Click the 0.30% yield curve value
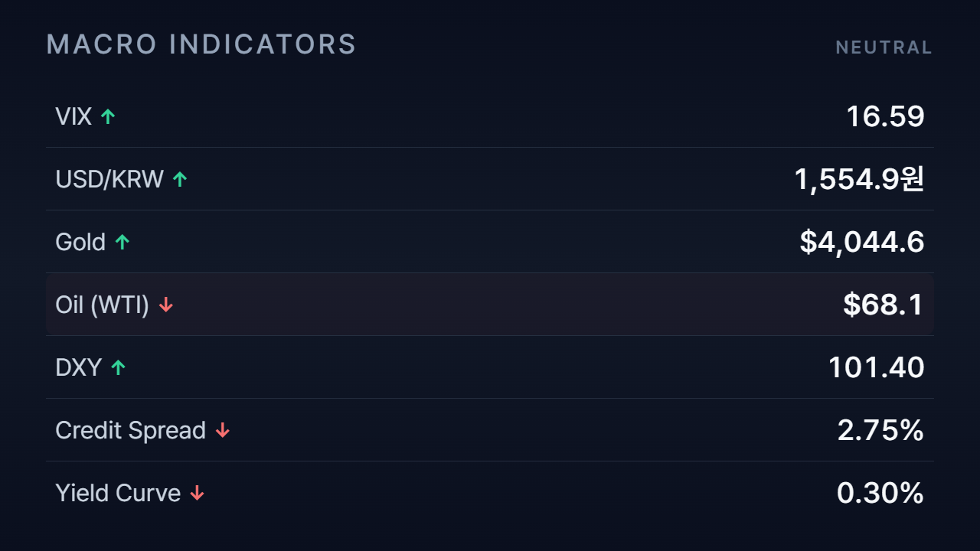 (x=880, y=493)
